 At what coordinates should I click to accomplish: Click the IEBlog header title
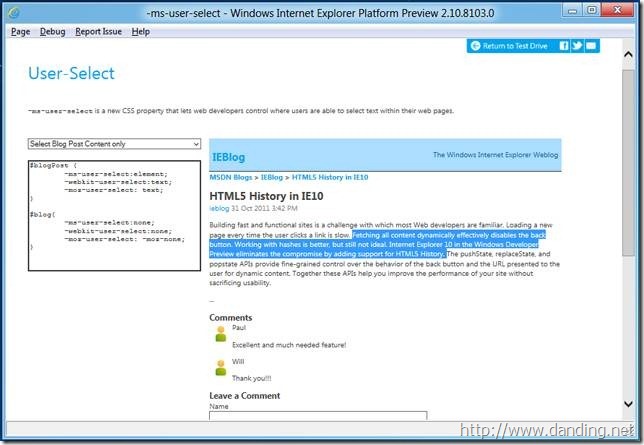(228, 157)
